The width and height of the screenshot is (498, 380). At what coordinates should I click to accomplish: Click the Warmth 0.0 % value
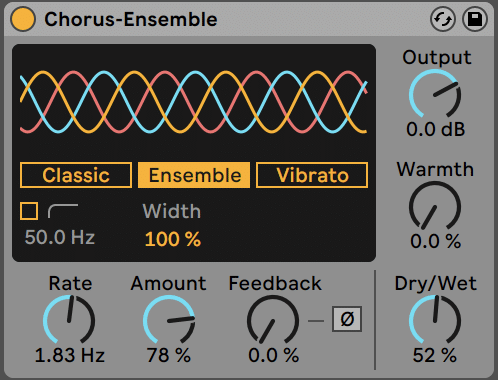click(x=435, y=241)
